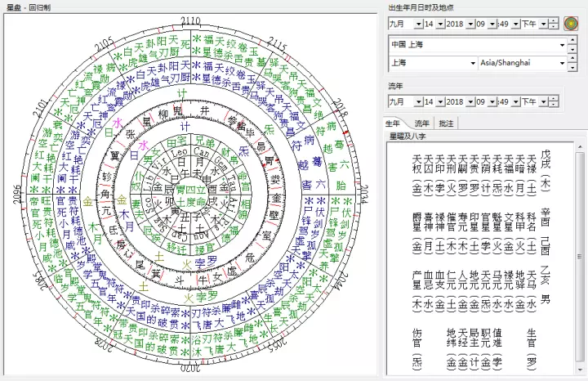Open 流年 day dropdown showing 14
The width and height of the screenshot is (588, 381).
441,102
